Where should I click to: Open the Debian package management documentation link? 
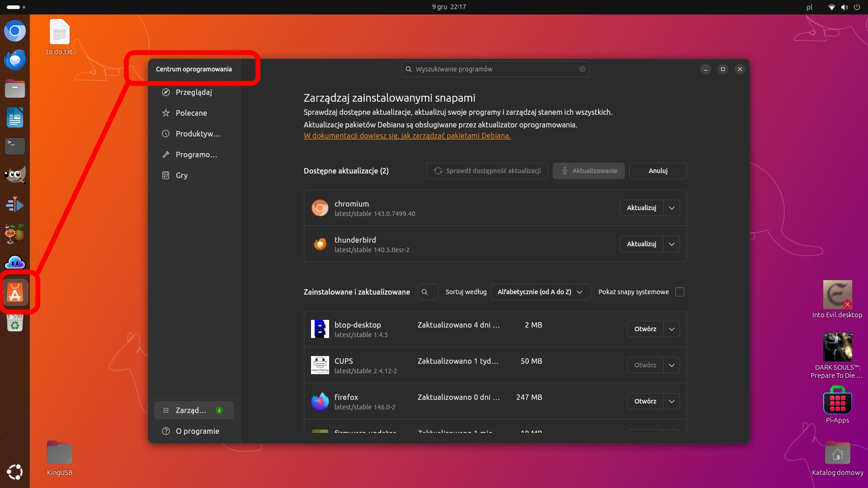(406, 136)
